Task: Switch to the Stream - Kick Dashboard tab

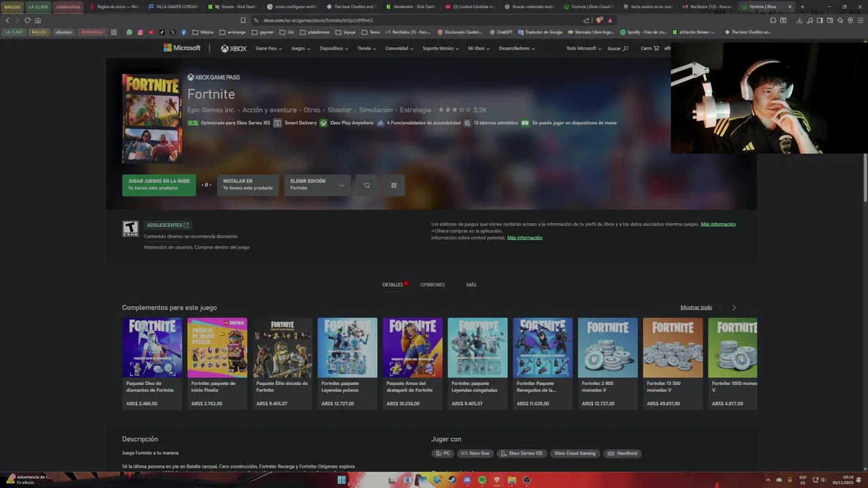Action: click(234, 7)
